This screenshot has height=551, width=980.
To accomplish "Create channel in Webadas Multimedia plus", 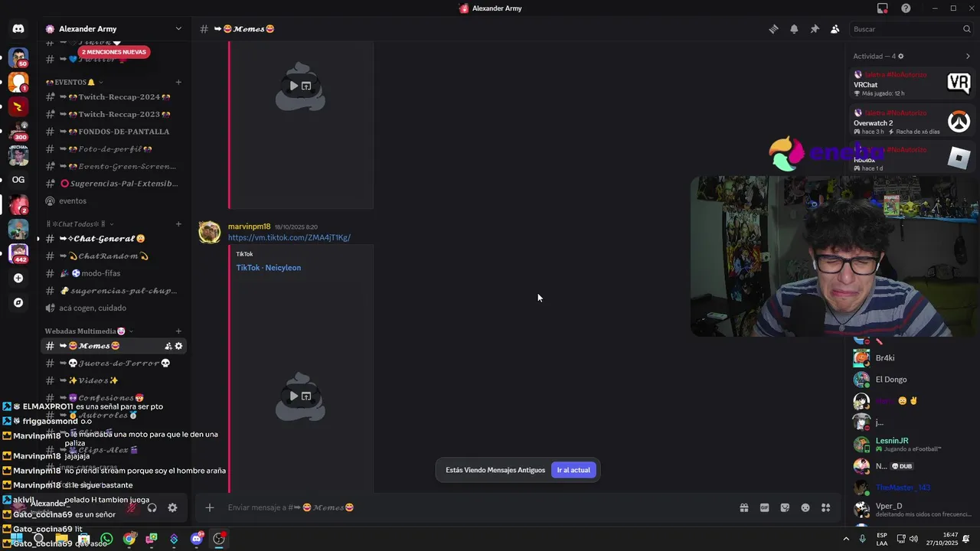I will [x=178, y=331].
